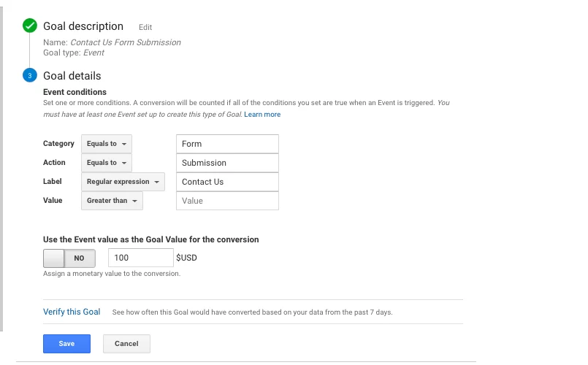The width and height of the screenshot is (588, 365).
Task: Open the Label 'Regular expression' dropdown
Action: coord(123,182)
